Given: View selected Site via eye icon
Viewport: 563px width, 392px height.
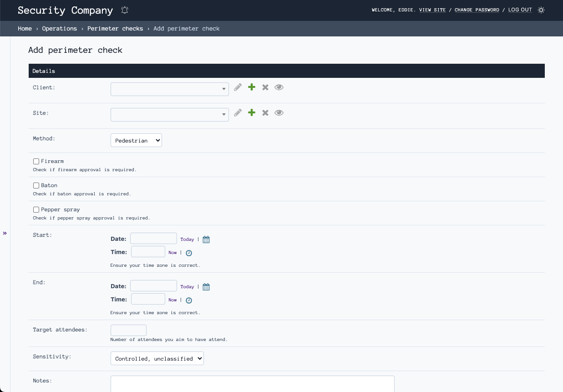Looking at the screenshot, I should point(279,112).
